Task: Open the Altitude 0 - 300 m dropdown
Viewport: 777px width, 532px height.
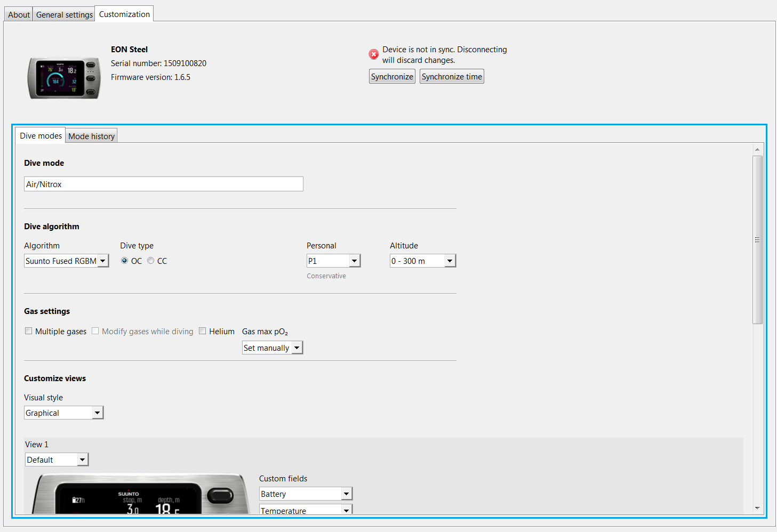Action: (x=423, y=261)
